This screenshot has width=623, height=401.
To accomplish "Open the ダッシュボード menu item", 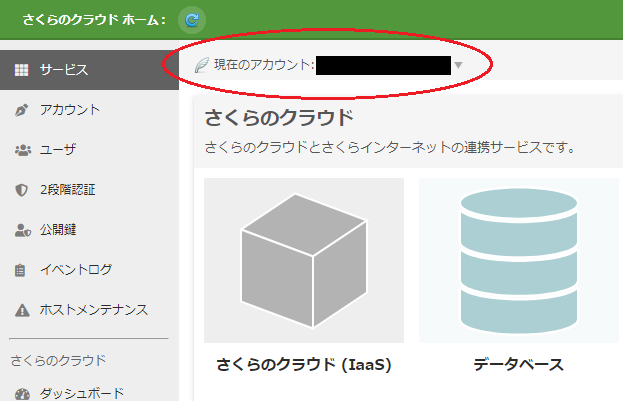I will 80,393.
